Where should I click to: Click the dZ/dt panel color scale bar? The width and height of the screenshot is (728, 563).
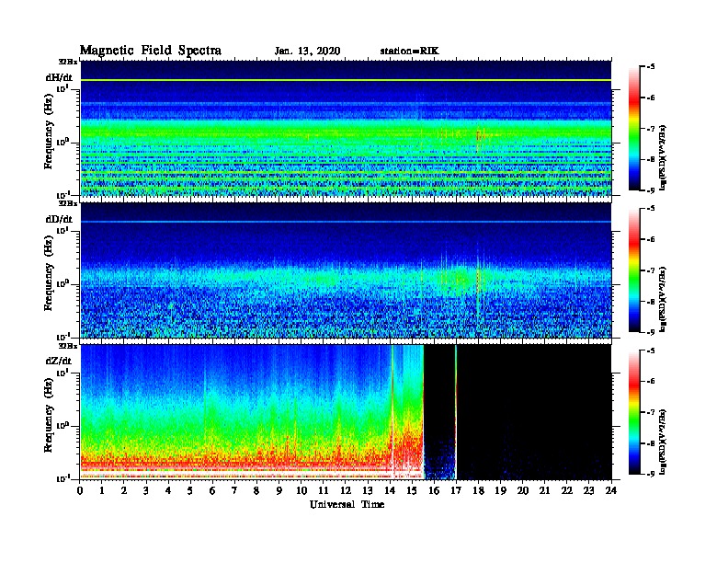(634, 412)
